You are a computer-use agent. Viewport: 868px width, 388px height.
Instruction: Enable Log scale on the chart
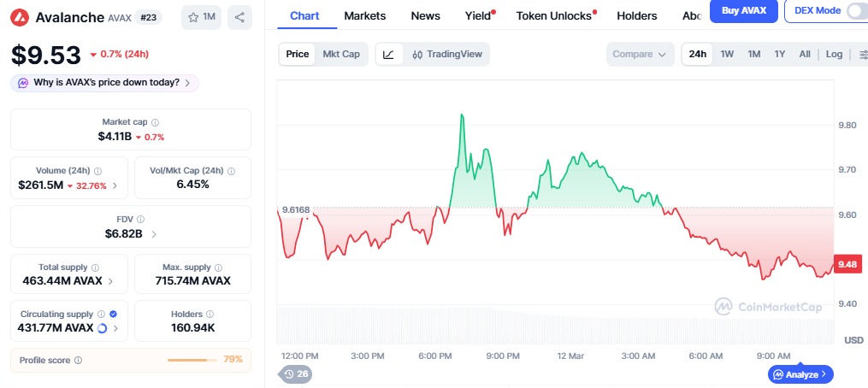point(834,55)
